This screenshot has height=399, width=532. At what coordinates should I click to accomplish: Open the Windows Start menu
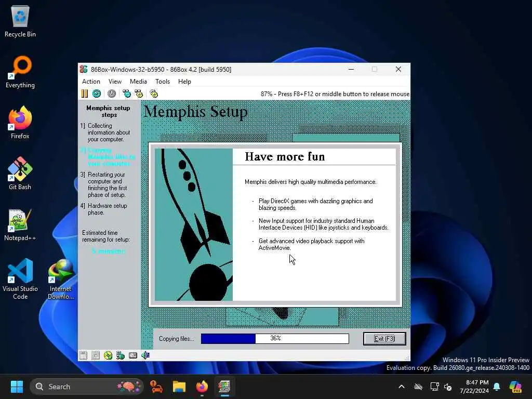pyautogui.click(x=17, y=387)
